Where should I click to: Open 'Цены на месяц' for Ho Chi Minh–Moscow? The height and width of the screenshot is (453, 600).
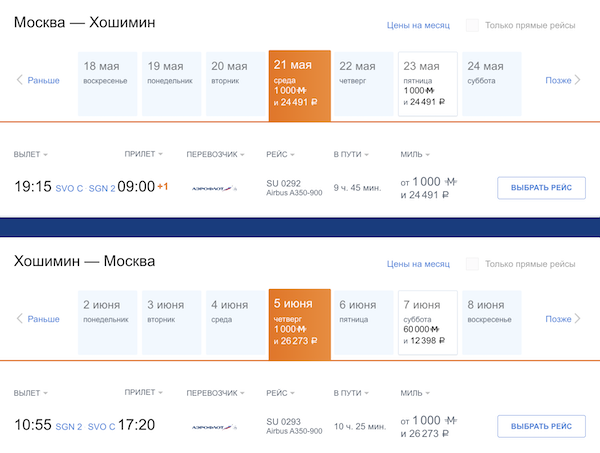coord(418,264)
